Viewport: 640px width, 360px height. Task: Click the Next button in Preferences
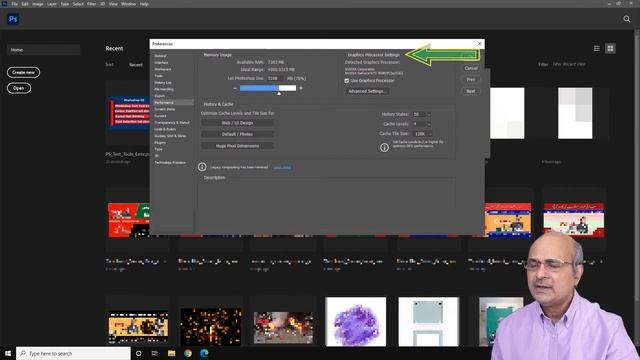[471, 91]
